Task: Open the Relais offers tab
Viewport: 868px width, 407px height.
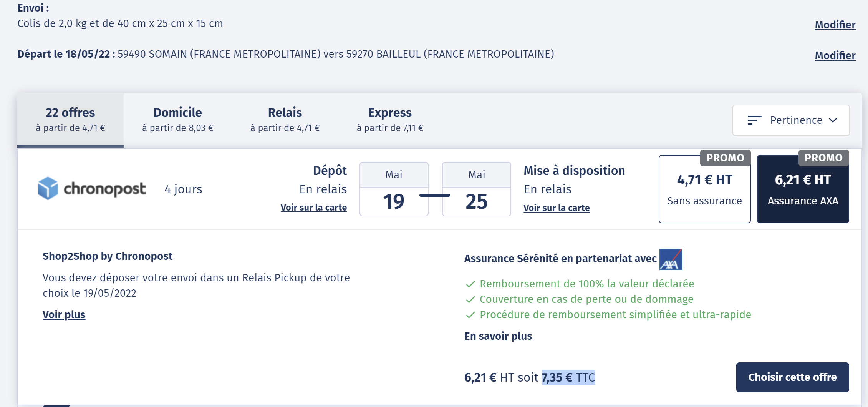Action: coord(285,120)
